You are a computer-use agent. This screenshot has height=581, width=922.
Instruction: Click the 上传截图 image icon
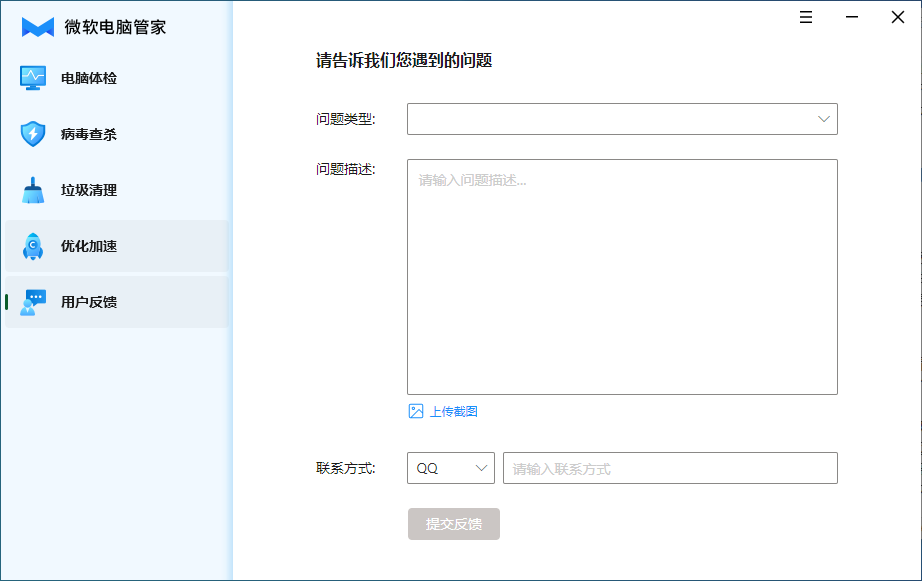tap(416, 411)
